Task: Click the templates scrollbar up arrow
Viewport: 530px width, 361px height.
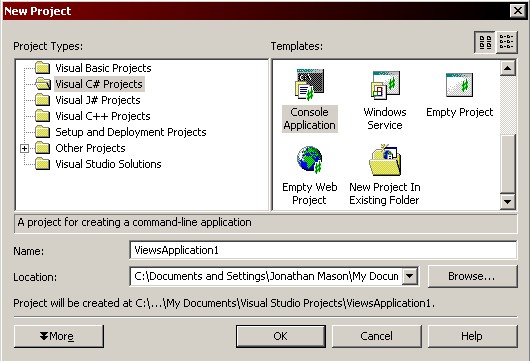Action: (507, 68)
